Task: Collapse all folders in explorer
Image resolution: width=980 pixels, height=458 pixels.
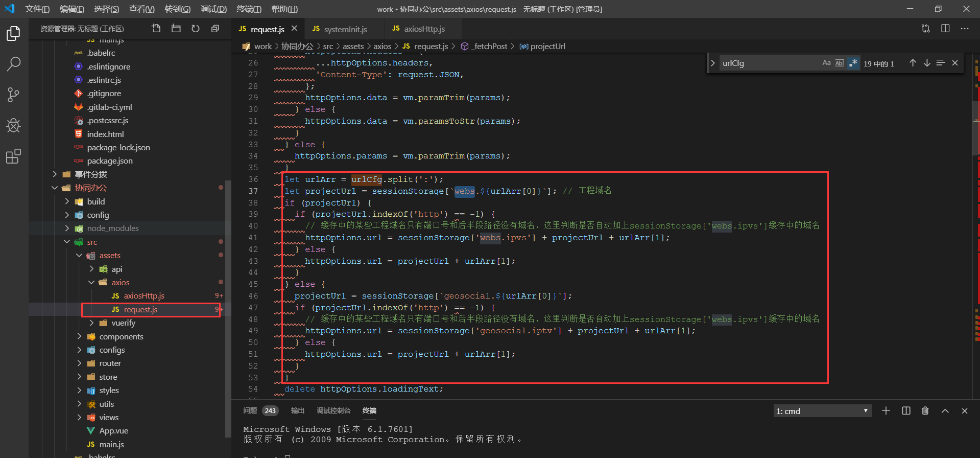Action: (x=215, y=29)
